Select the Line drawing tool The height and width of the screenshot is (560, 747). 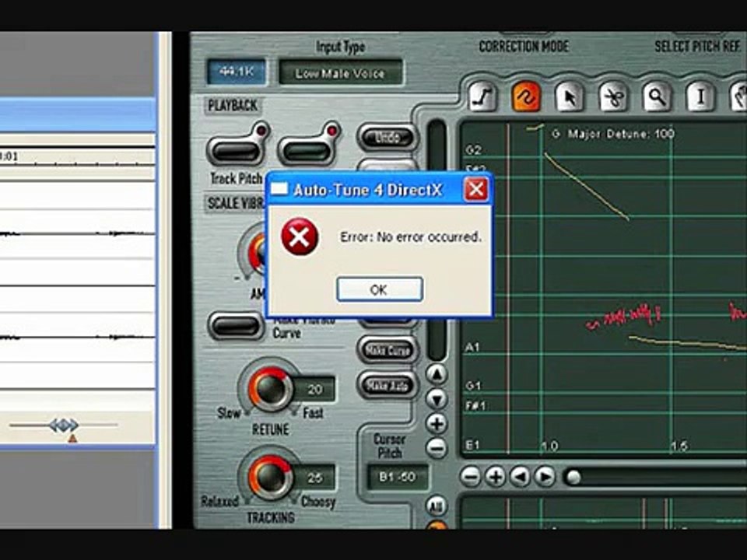click(x=482, y=97)
